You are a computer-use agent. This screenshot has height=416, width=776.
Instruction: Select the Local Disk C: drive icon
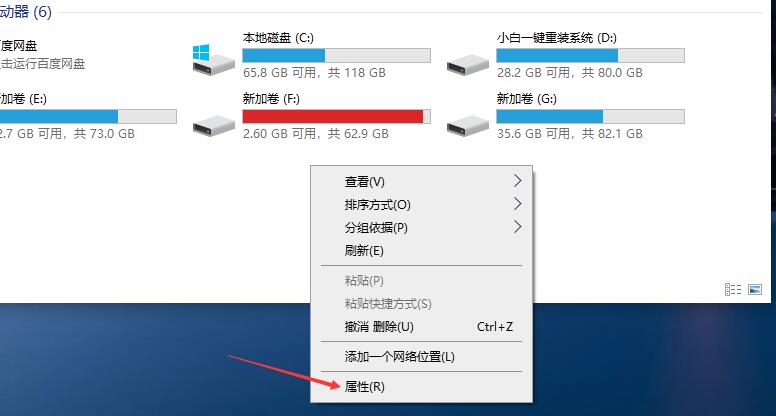213,59
